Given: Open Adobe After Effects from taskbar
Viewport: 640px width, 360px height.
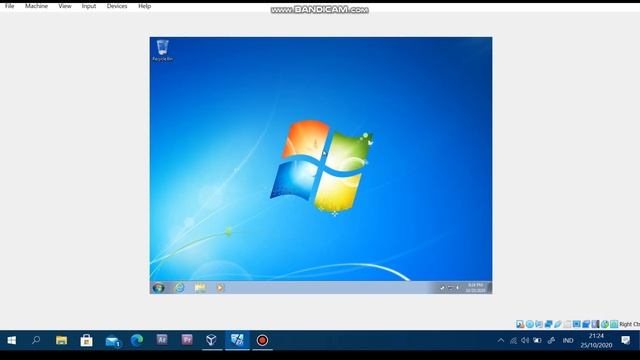Looking at the screenshot, I should click(162, 340).
